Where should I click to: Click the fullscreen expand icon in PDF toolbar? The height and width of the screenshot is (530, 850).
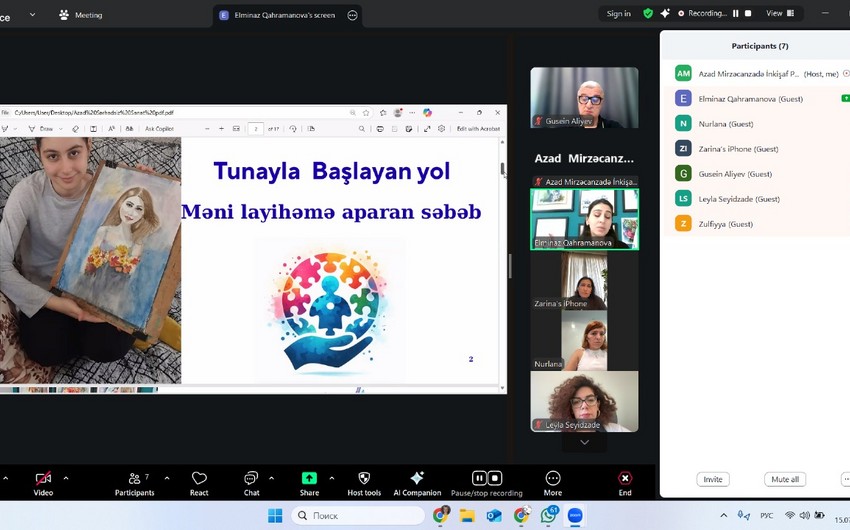pyautogui.click(x=427, y=129)
